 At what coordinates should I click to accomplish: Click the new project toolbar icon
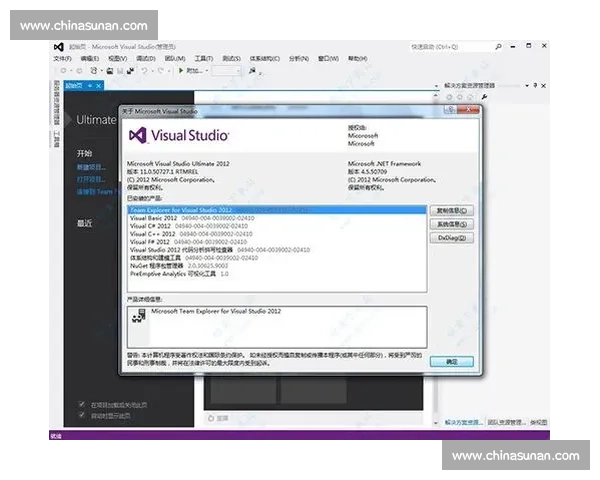click(x=94, y=71)
